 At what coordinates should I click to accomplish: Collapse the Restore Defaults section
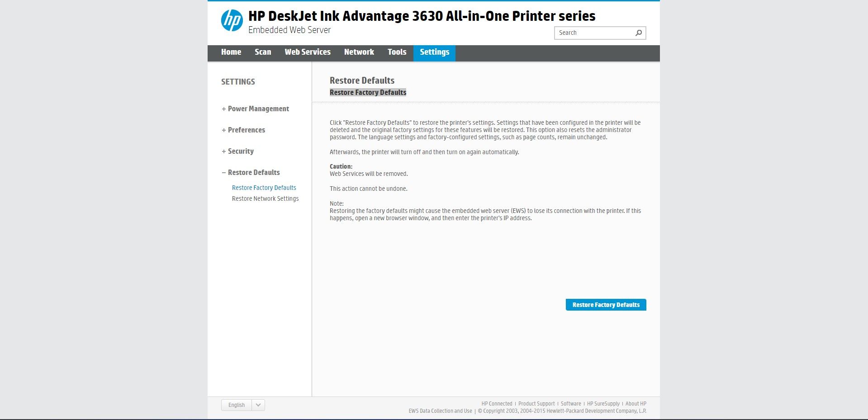pos(253,172)
